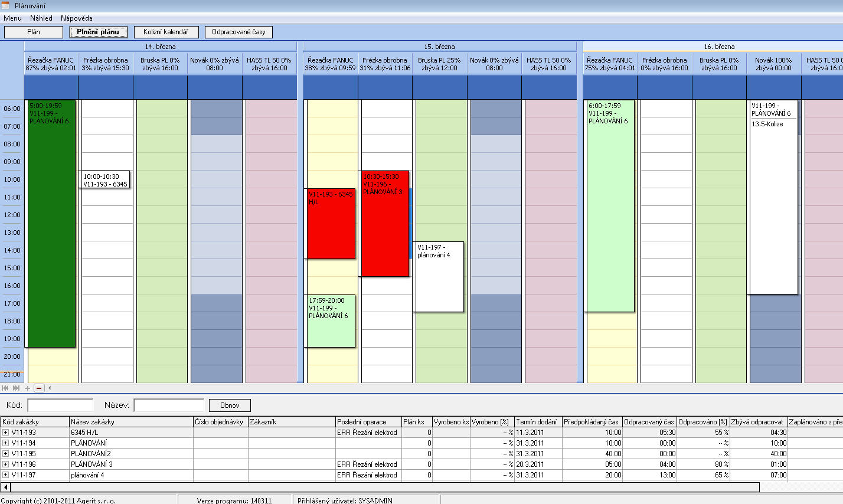Open the Odpracované časy view
Image resolution: width=843 pixels, height=504 pixels.
[x=238, y=32]
